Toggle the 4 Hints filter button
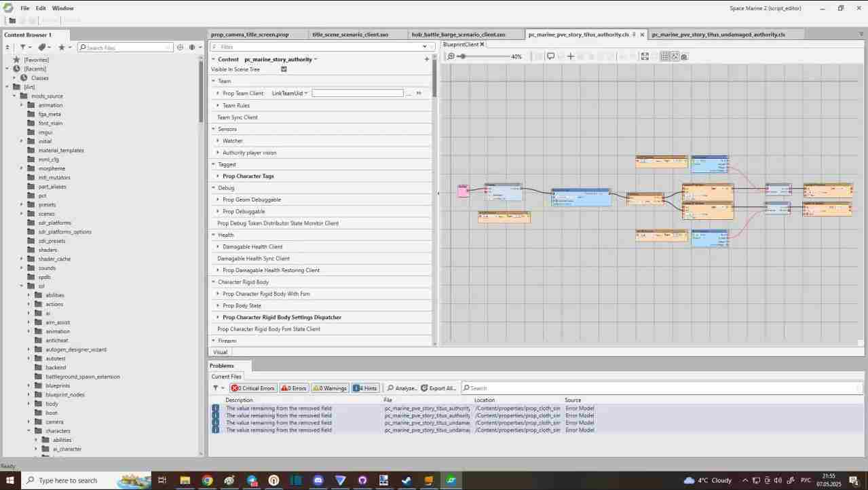The width and height of the screenshot is (868, 490). [365, 388]
